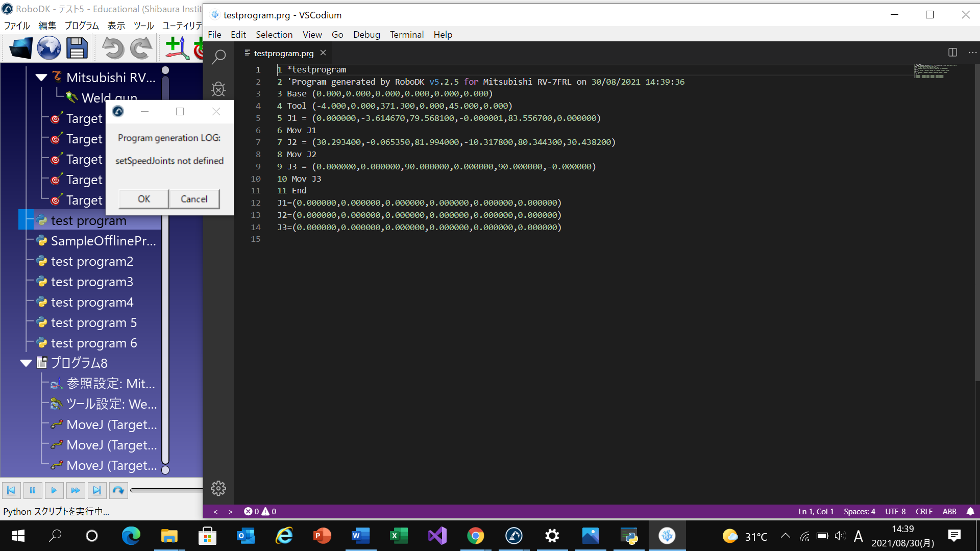Open the Terminal menu

(406, 34)
